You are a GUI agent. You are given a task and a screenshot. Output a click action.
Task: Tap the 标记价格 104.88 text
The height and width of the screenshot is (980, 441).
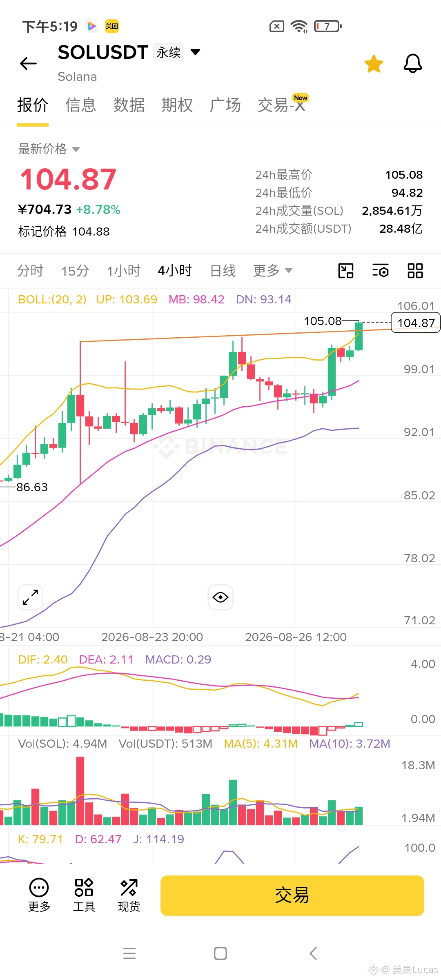pyautogui.click(x=64, y=232)
